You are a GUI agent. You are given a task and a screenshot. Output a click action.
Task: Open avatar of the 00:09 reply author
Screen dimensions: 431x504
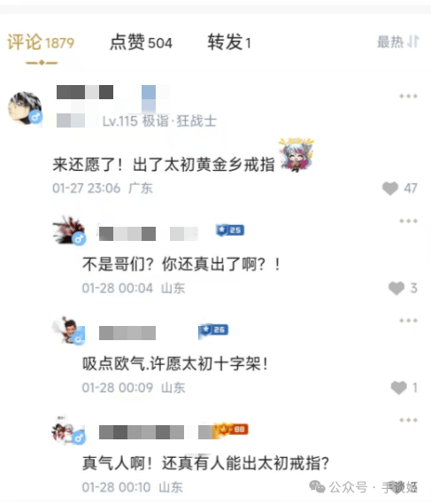69,330
